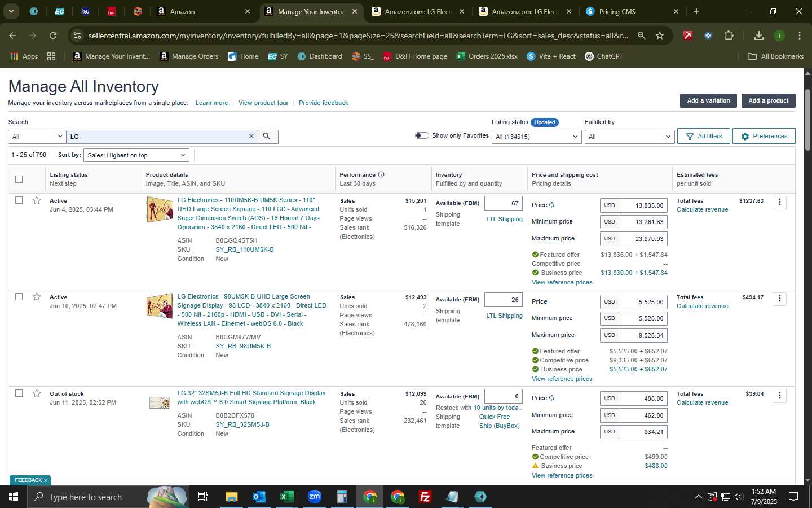Close the FEEDBACK tab
The image size is (812, 508).
coord(46,480)
